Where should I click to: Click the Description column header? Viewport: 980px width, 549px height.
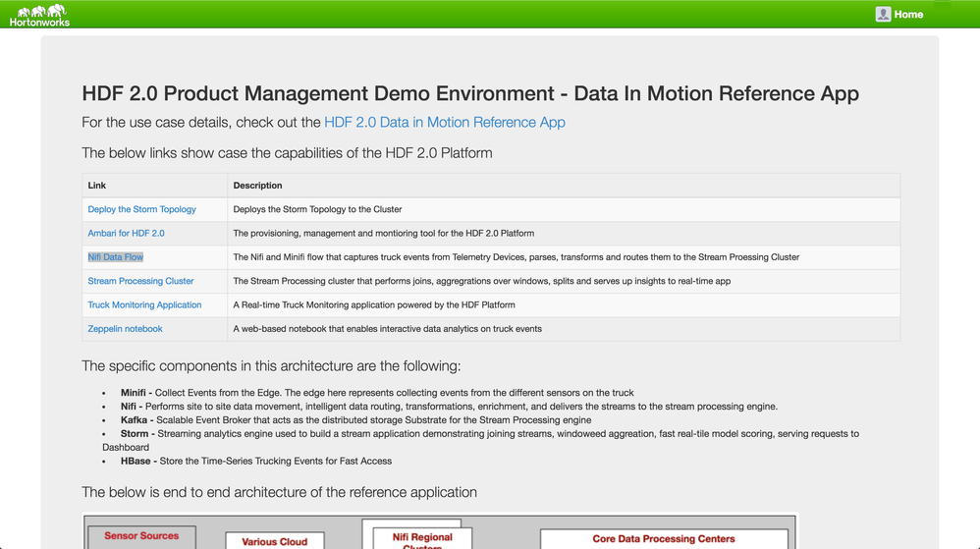[257, 186]
